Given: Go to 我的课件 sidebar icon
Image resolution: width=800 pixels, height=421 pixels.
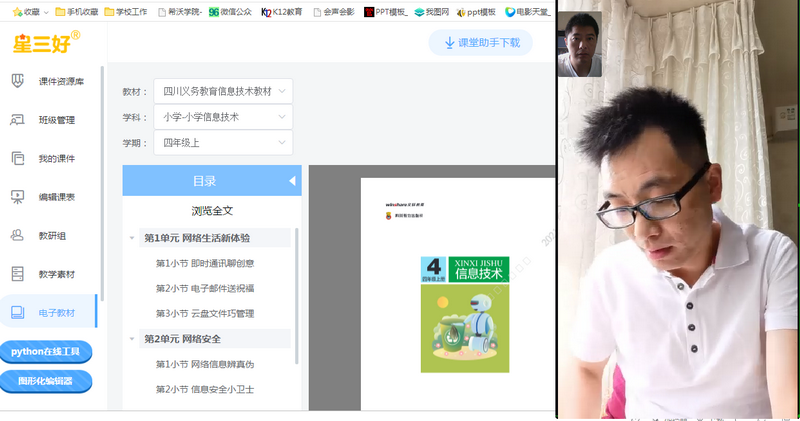Looking at the screenshot, I should pyautogui.click(x=17, y=158).
